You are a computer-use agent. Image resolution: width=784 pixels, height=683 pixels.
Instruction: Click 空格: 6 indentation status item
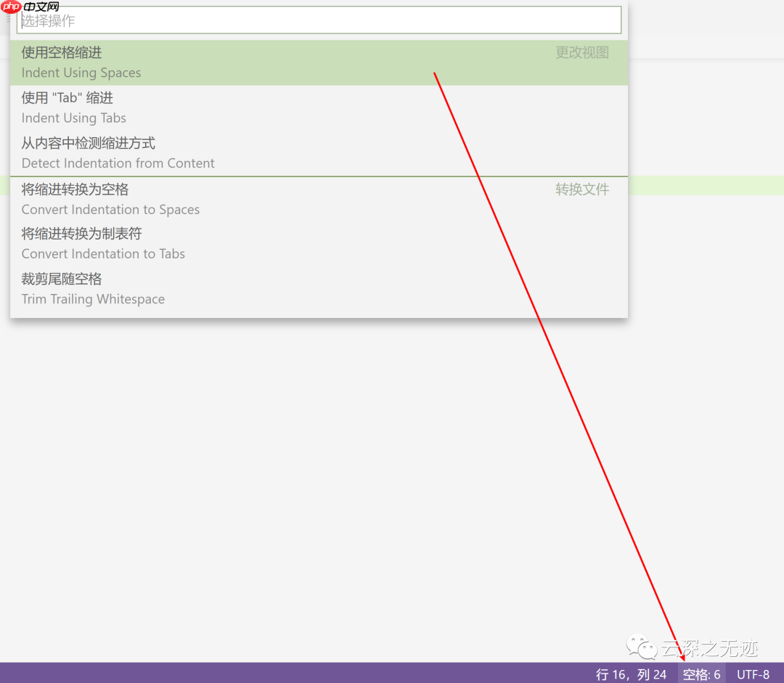click(x=701, y=674)
